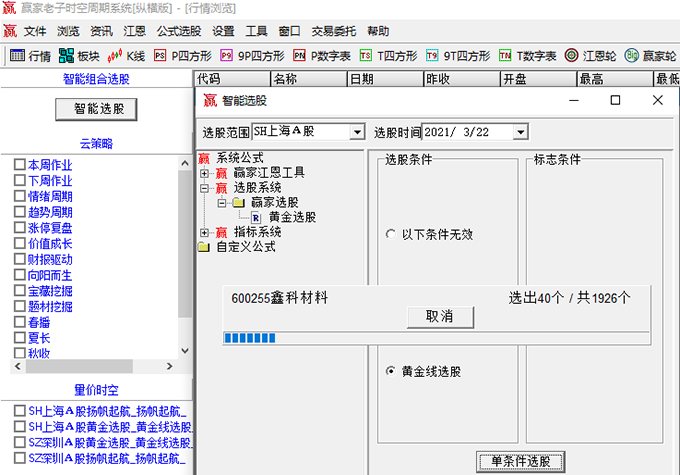Click the 取消 cancel button

click(x=439, y=316)
